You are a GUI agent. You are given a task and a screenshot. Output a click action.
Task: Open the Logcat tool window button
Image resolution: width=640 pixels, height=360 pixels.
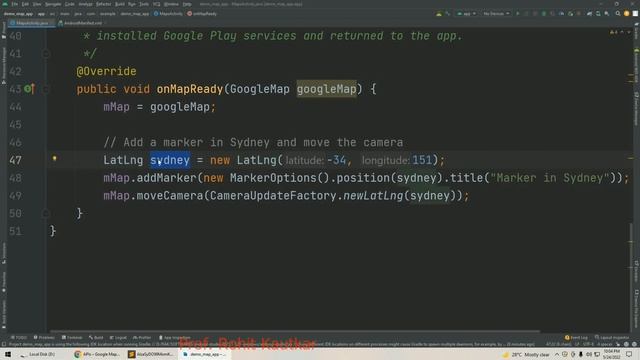point(118,338)
